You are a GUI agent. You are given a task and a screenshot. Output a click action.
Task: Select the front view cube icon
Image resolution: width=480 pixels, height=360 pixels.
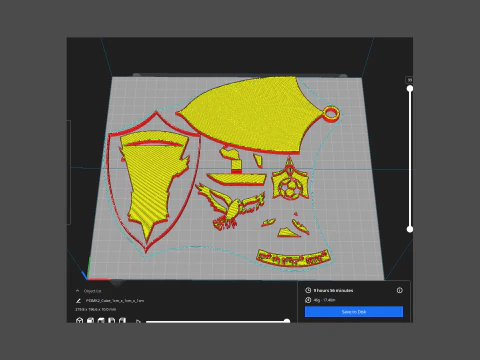[90, 320]
